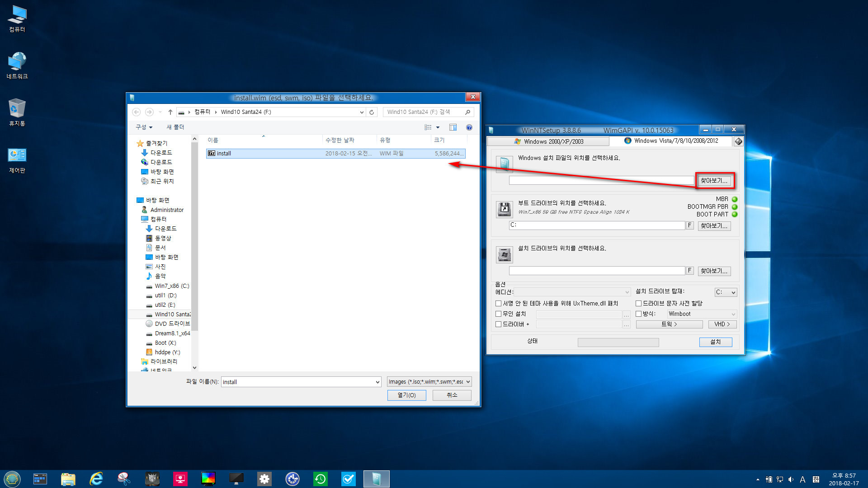
Task: Open the Network desktop icon
Action: tap(17, 66)
